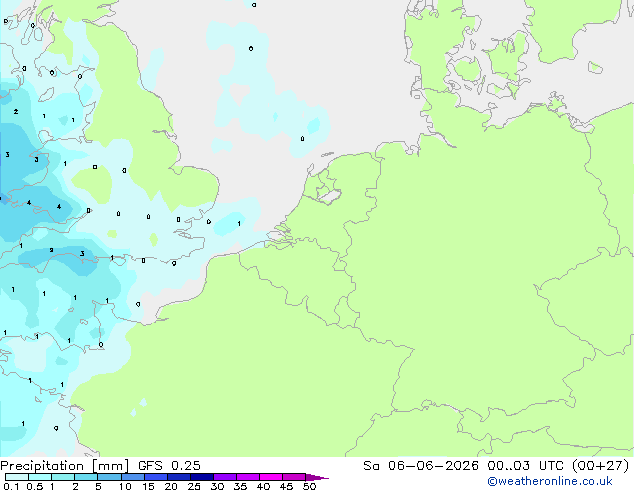Select the 2–5 mm legend colour swatch
The height and width of the screenshot is (490, 634).
pyautogui.click(x=86, y=477)
